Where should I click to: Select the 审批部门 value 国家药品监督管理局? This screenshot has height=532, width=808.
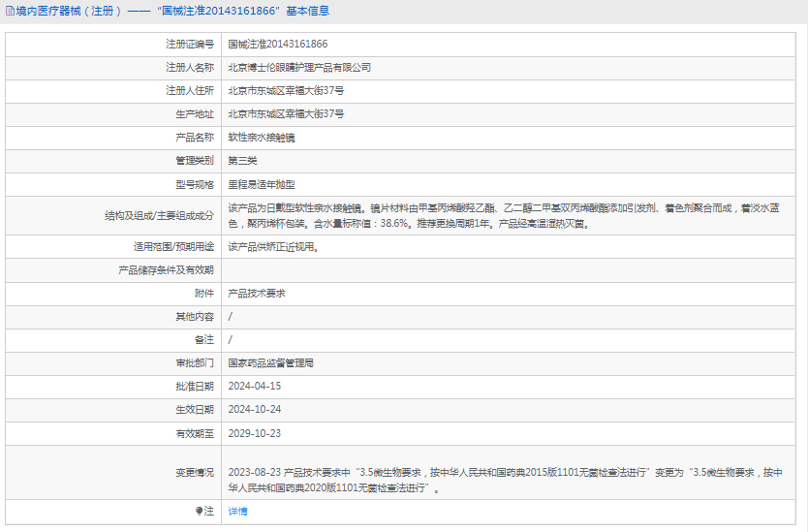click(270, 363)
